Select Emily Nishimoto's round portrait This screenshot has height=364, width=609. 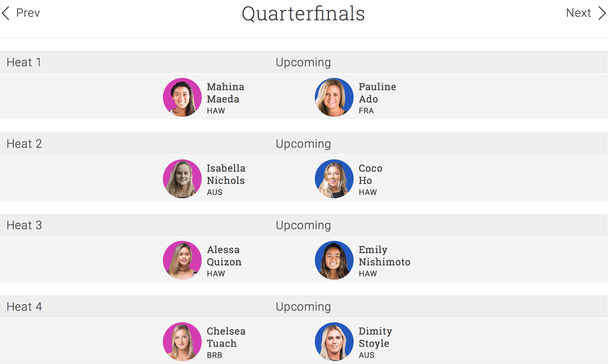click(334, 260)
